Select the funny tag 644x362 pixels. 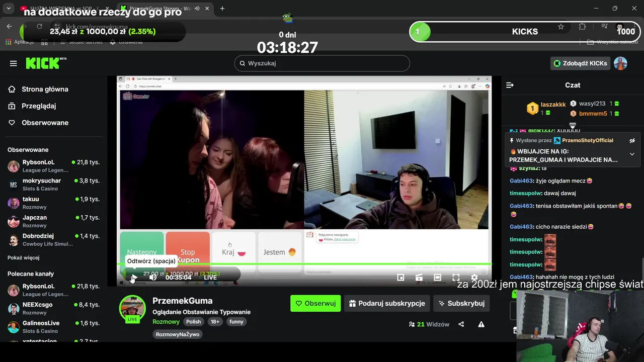coord(236,322)
